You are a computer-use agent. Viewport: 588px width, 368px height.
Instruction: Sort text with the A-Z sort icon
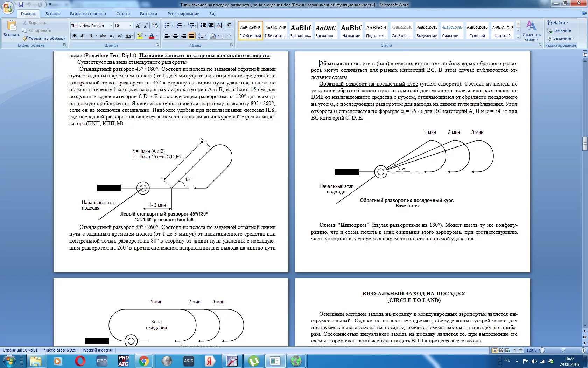point(220,26)
